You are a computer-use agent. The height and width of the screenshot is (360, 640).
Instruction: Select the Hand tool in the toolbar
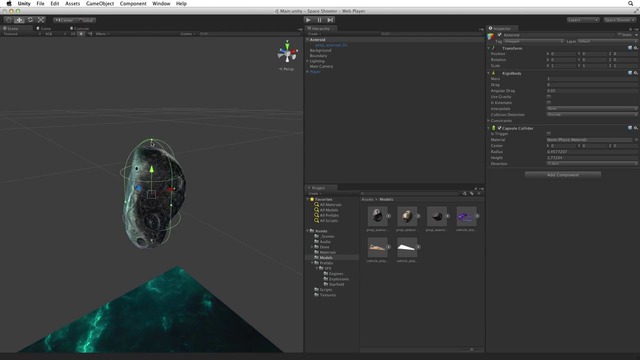tap(9, 20)
